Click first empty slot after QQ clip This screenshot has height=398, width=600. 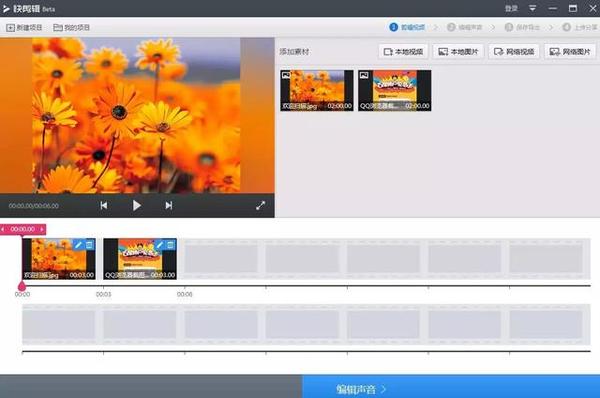[221, 259]
